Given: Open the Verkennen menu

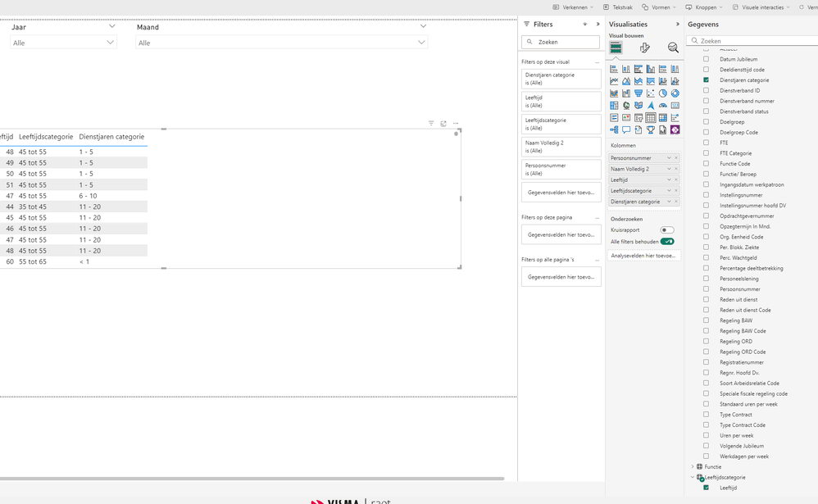Looking at the screenshot, I should click(x=573, y=7).
